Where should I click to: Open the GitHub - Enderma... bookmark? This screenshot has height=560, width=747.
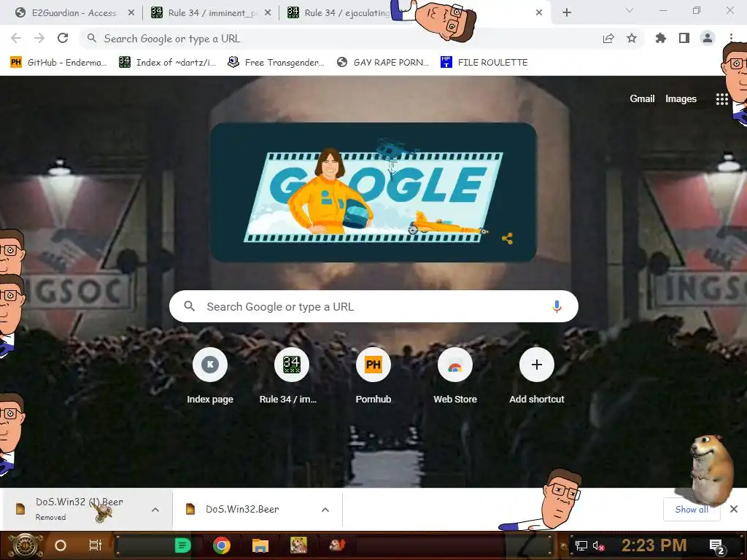coord(58,63)
